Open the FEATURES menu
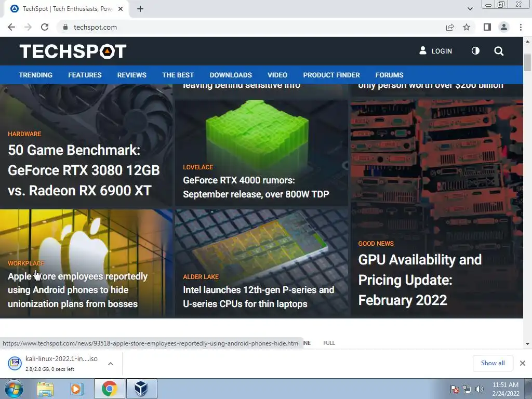 tap(85, 75)
